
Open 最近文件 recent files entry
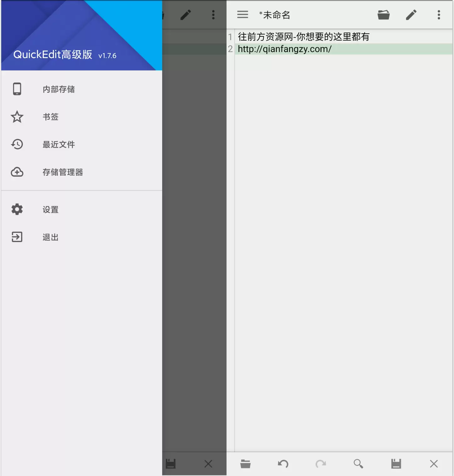82,144
